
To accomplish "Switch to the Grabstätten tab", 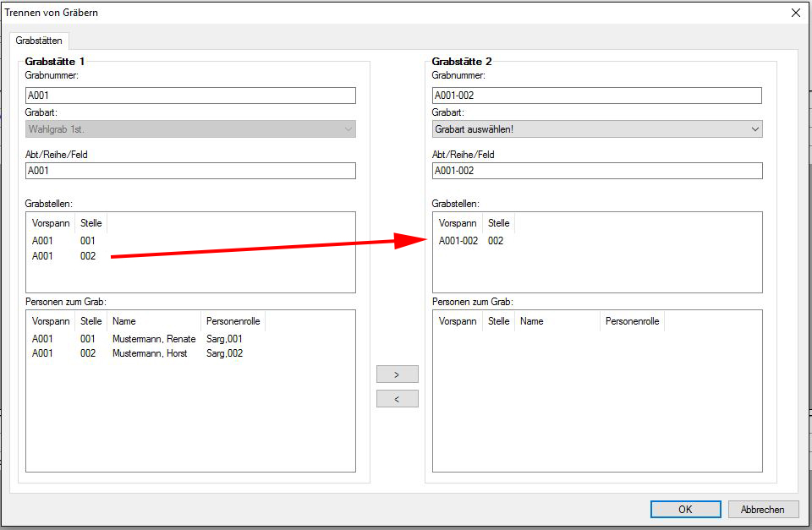I will point(39,41).
